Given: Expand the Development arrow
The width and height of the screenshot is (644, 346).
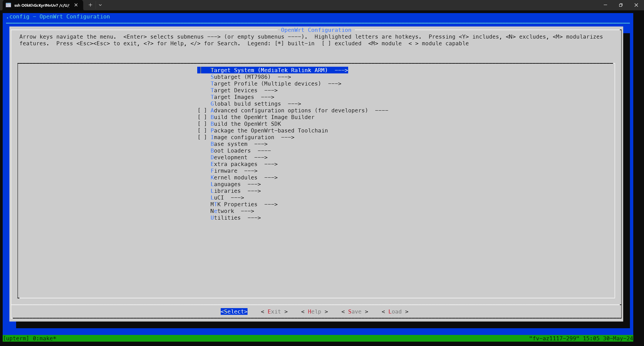Looking at the screenshot, I should coord(261,157).
